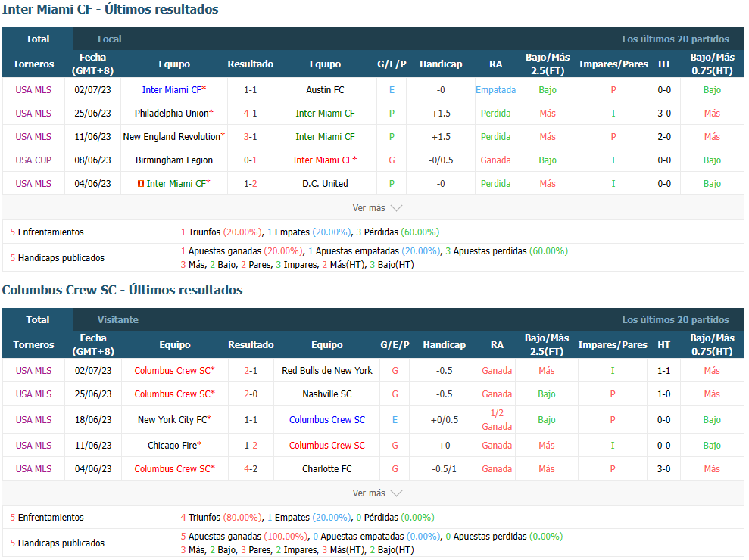This screenshot has height=560, width=749.
Task: Click Inter Miami CF in Birmingham Legion row
Action: [326, 160]
